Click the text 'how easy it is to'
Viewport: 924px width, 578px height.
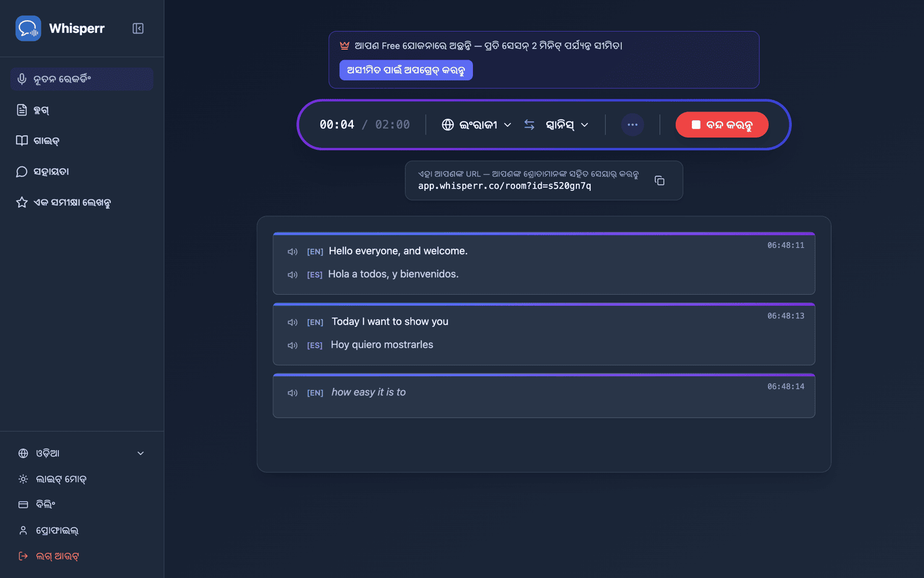point(368,392)
